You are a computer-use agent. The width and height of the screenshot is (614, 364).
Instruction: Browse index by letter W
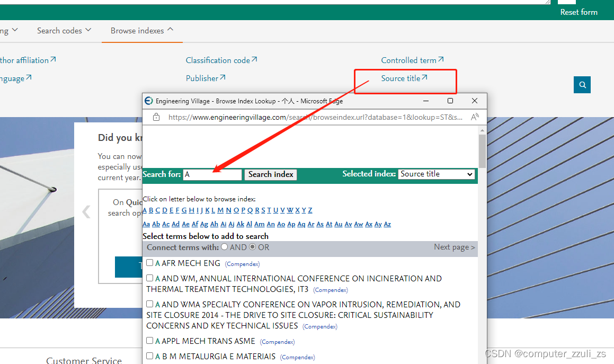290,210
